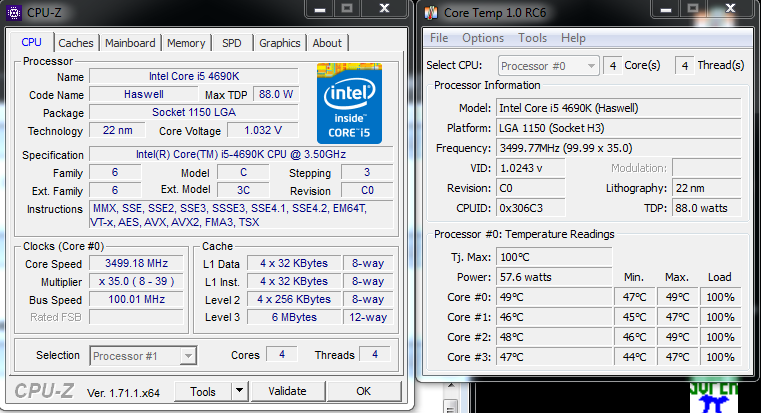Switch to the Caches tab
The image size is (761, 413).
pos(76,43)
